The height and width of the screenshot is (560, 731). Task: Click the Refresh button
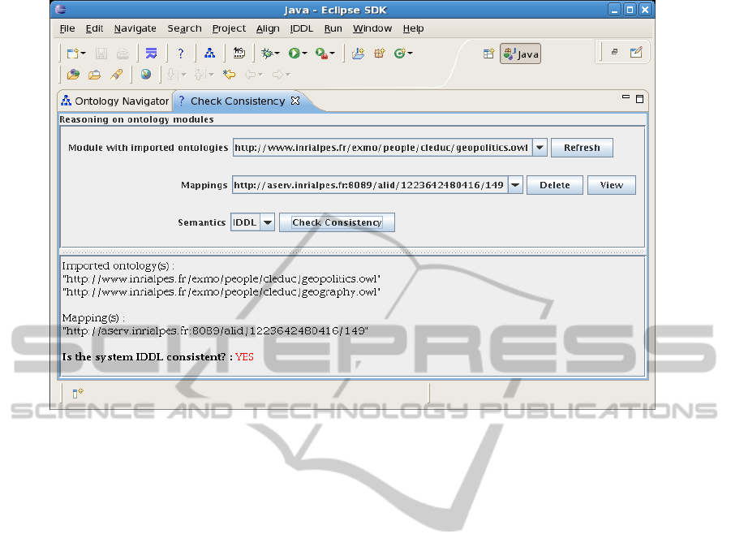tap(582, 148)
